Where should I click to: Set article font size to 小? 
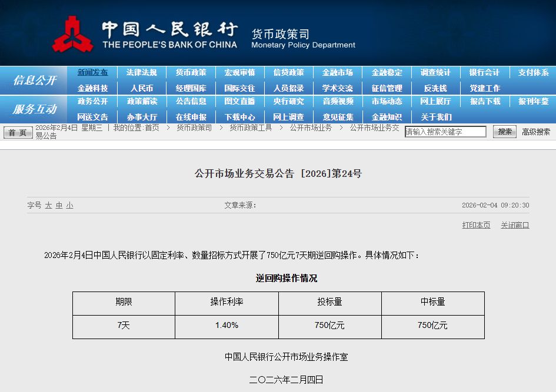click(x=69, y=205)
